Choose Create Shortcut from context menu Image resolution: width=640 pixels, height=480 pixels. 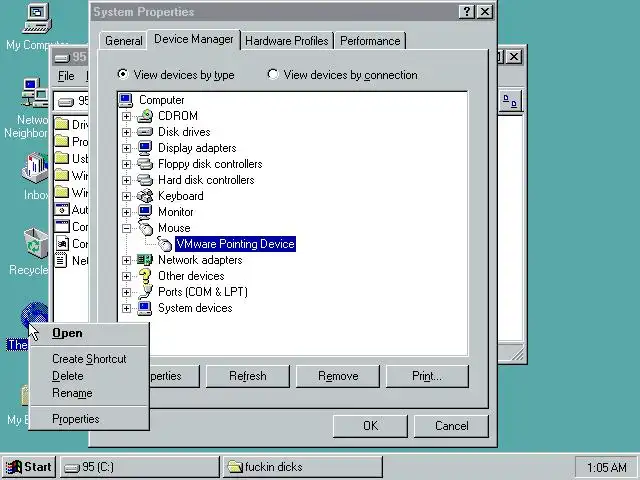click(89, 359)
